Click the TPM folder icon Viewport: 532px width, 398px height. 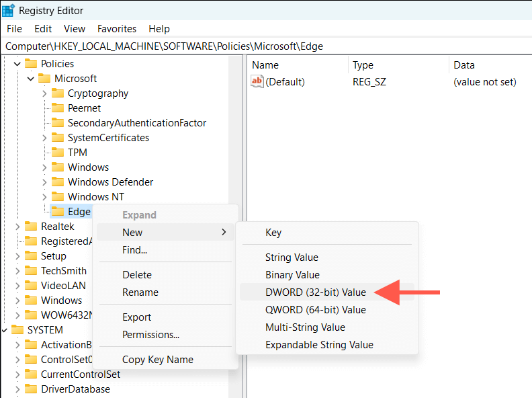(58, 153)
